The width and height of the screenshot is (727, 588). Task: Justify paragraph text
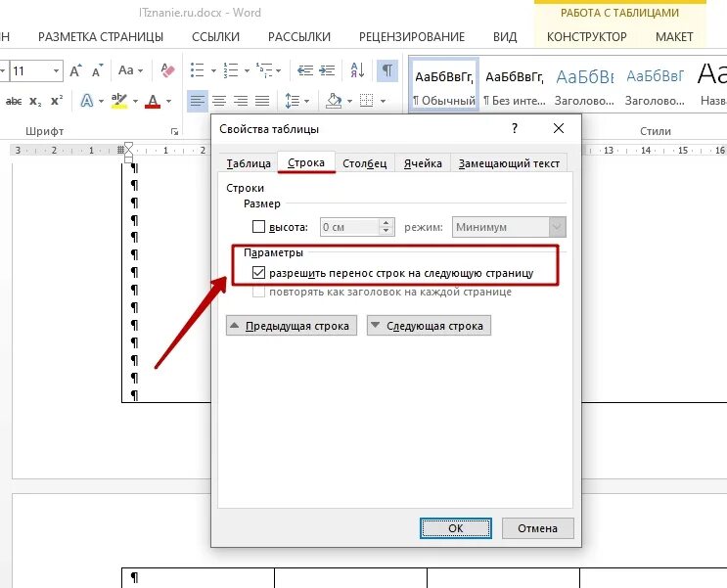(262, 101)
